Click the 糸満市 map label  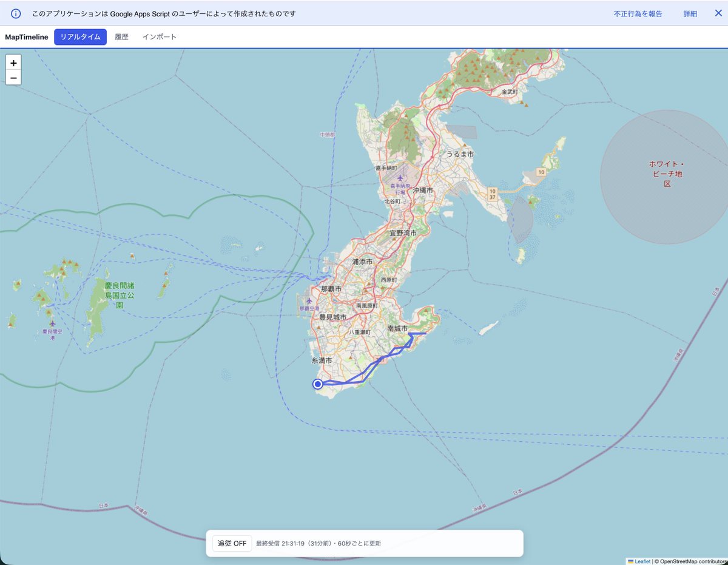click(322, 360)
